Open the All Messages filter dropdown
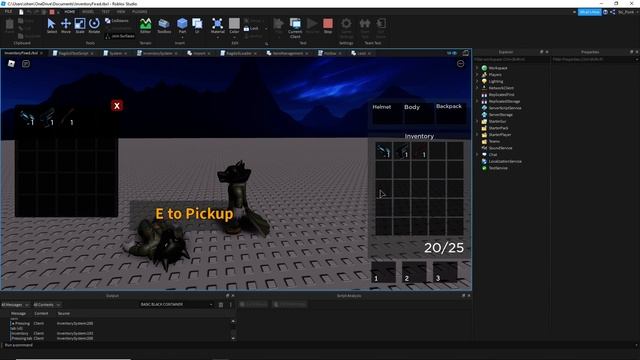The height and width of the screenshot is (360, 640). tap(15, 305)
